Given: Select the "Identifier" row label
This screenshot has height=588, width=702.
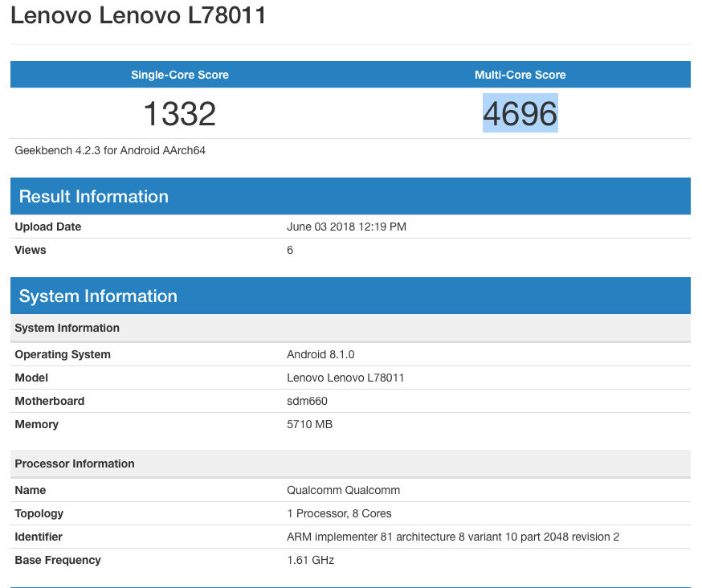Looking at the screenshot, I should (x=39, y=537).
